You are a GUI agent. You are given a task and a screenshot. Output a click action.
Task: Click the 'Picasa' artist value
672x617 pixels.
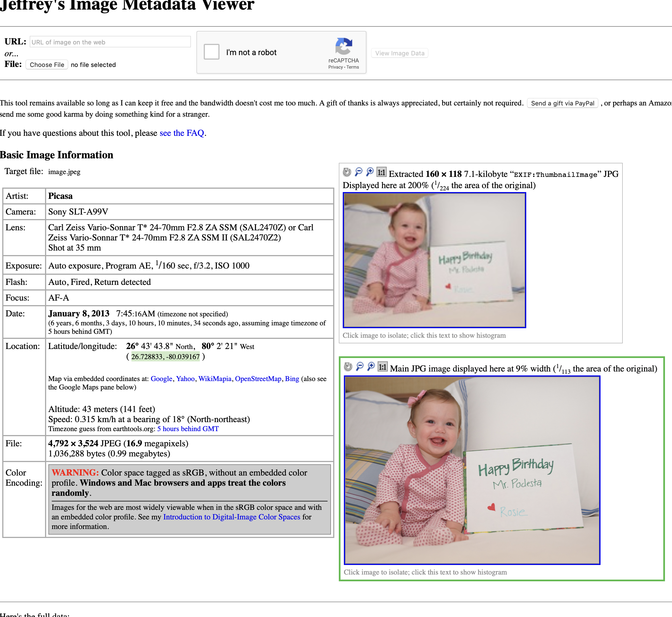pyautogui.click(x=61, y=196)
